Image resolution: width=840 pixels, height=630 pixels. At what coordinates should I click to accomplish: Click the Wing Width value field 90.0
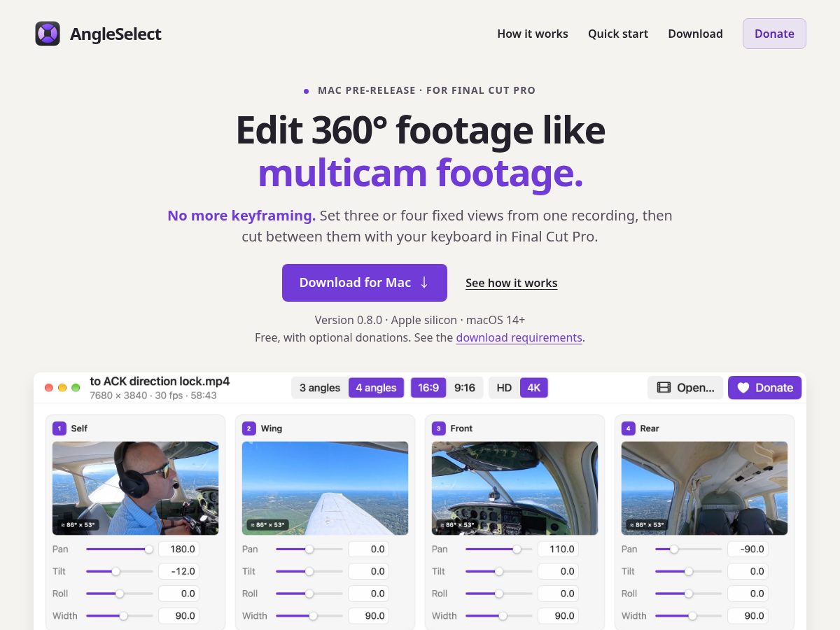coord(368,616)
